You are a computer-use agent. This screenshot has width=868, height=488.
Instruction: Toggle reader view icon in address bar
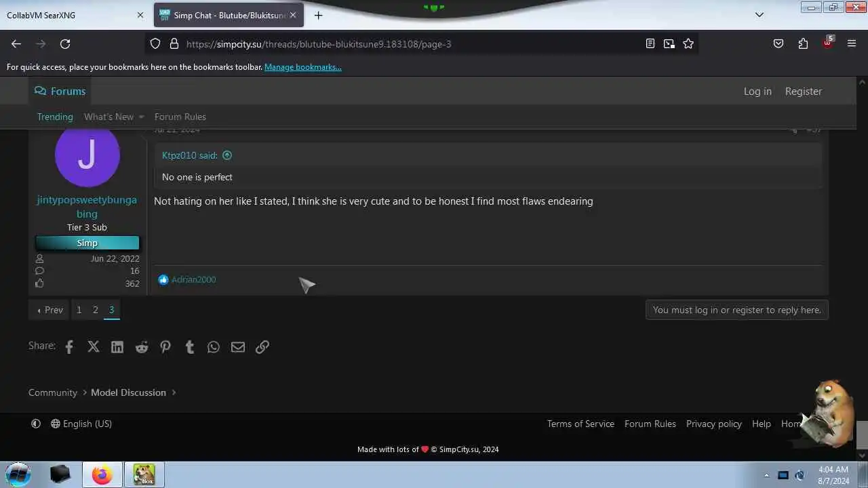[650, 44]
